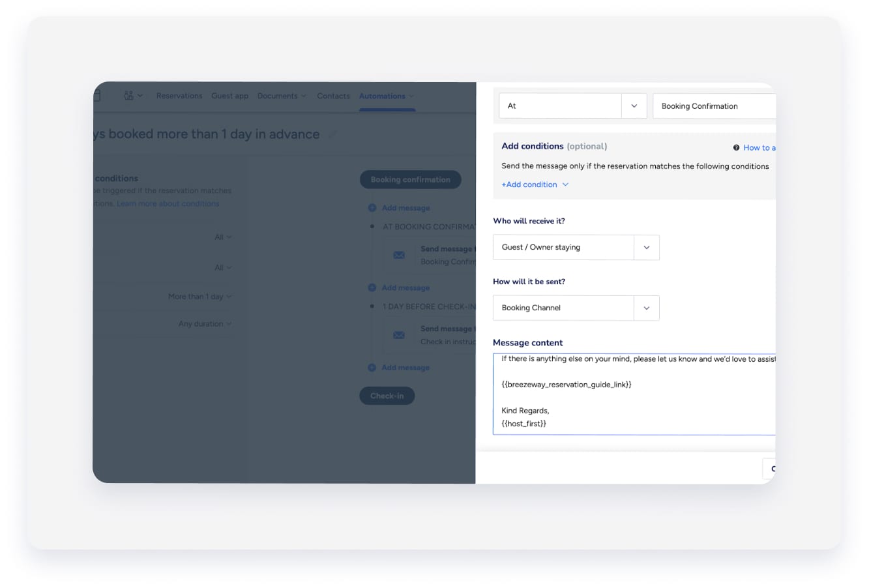Image resolution: width=869 pixels, height=588 pixels.
Task: Click the Learn more about conditions link
Action: [x=168, y=203]
